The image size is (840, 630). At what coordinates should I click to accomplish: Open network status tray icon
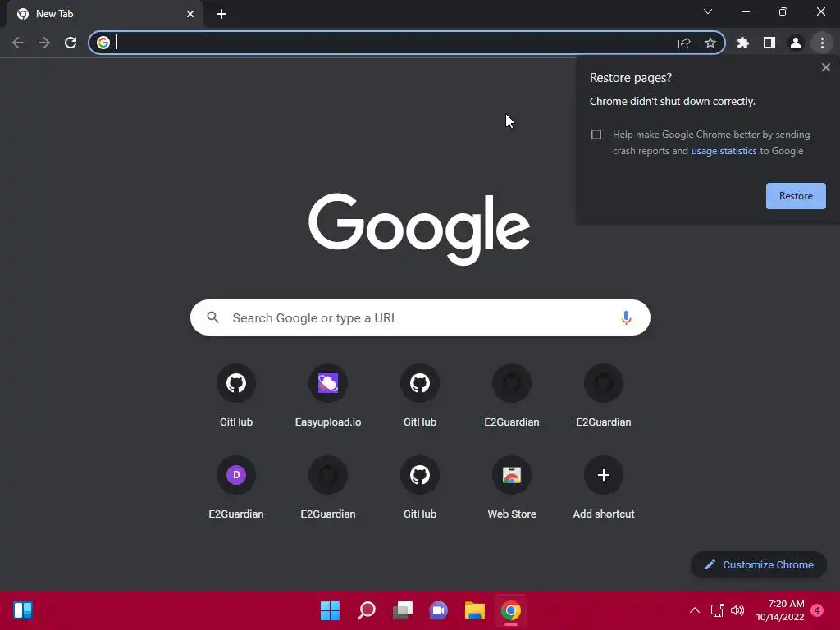717,610
